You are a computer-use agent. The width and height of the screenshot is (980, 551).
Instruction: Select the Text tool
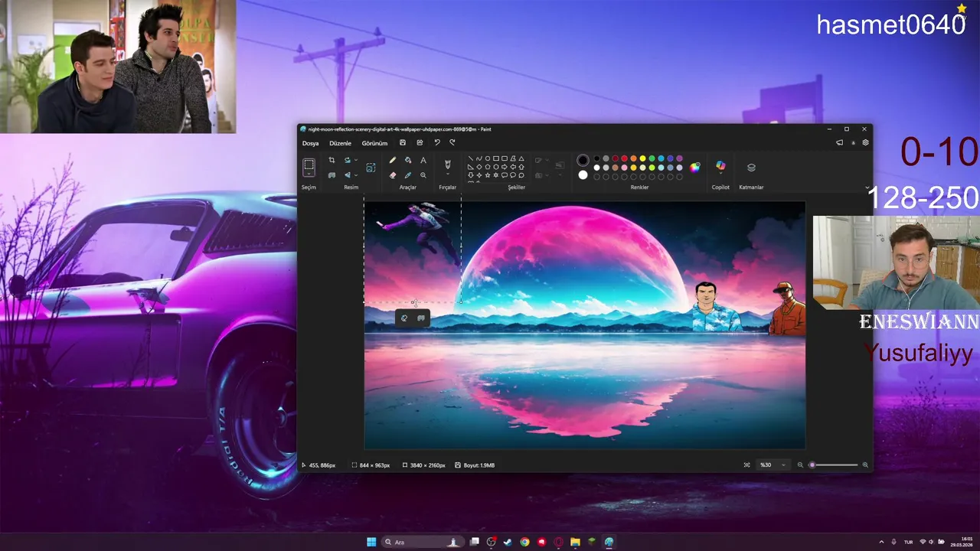(x=423, y=160)
